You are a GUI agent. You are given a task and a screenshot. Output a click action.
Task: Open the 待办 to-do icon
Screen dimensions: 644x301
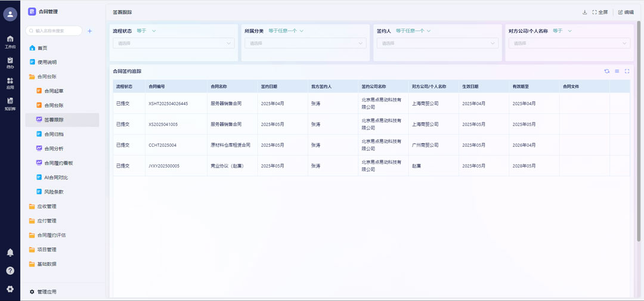(x=10, y=62)
